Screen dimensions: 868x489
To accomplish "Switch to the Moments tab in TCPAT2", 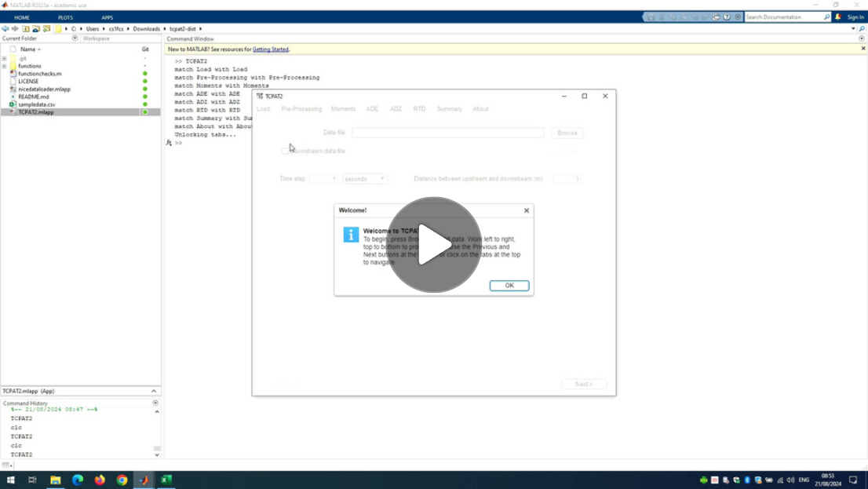I will (x=343, y=109).
